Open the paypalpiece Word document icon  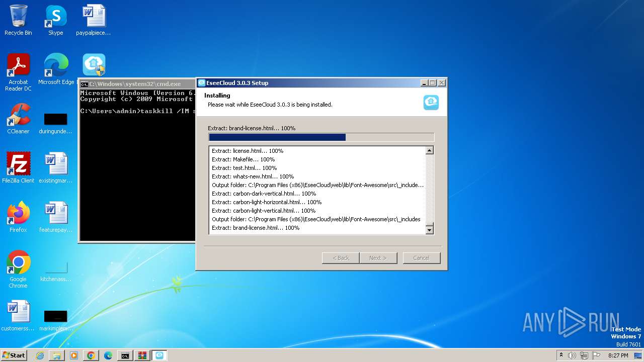(94, 20)
